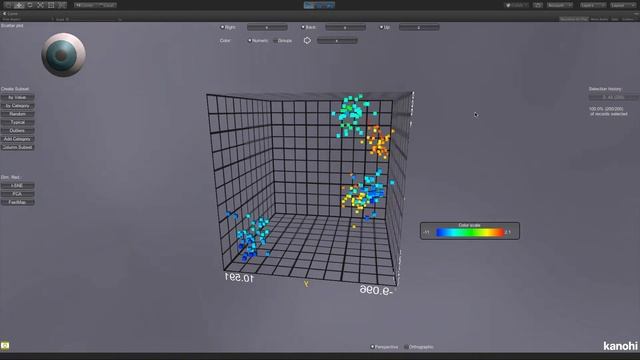
Task: Click the Typical subset button
Action: 18,122
